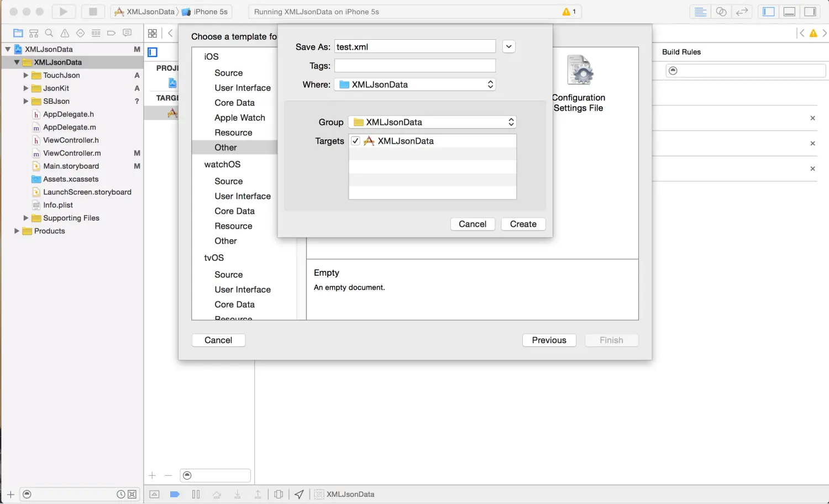
Task: Click the Step out debug icon
Action: point(258,495)
